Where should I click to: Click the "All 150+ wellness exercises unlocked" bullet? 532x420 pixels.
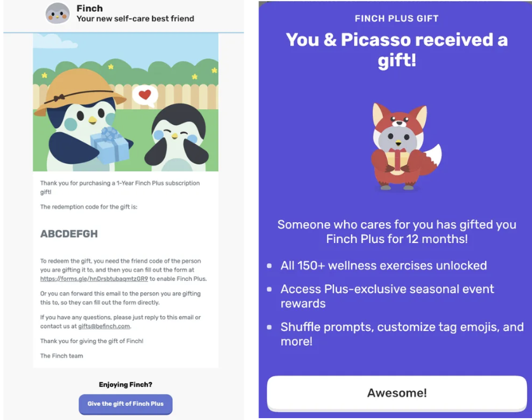tap(383, 265)
